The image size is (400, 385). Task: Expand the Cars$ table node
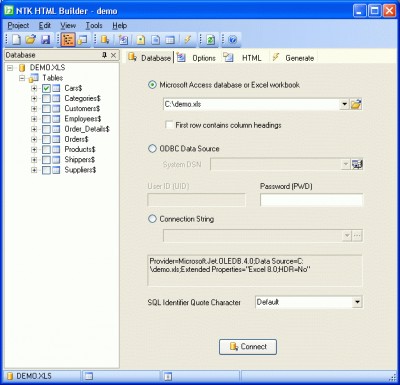click(x=34, y=88)
